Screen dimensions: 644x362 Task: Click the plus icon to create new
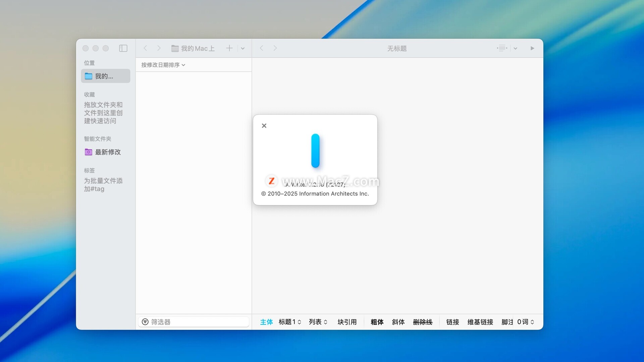[229, 48]
